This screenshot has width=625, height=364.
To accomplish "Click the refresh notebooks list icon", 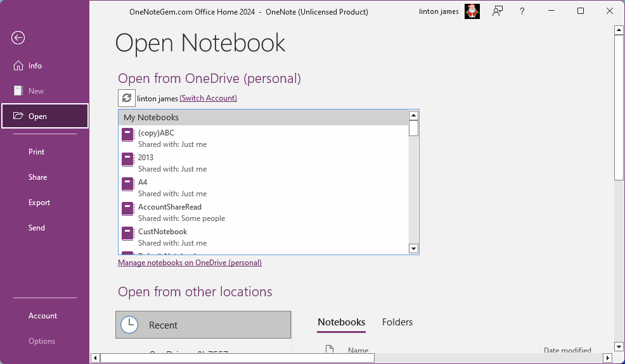I will click(127, 98).
